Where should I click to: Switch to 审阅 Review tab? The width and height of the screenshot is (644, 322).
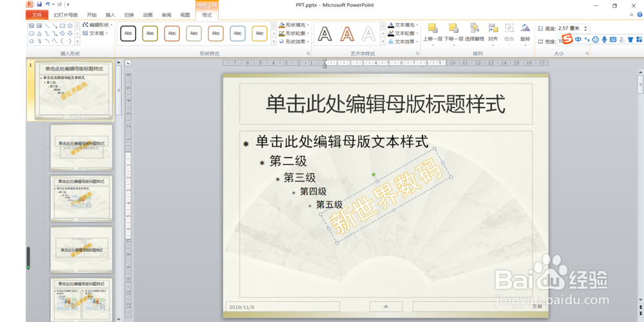[166, 15]
